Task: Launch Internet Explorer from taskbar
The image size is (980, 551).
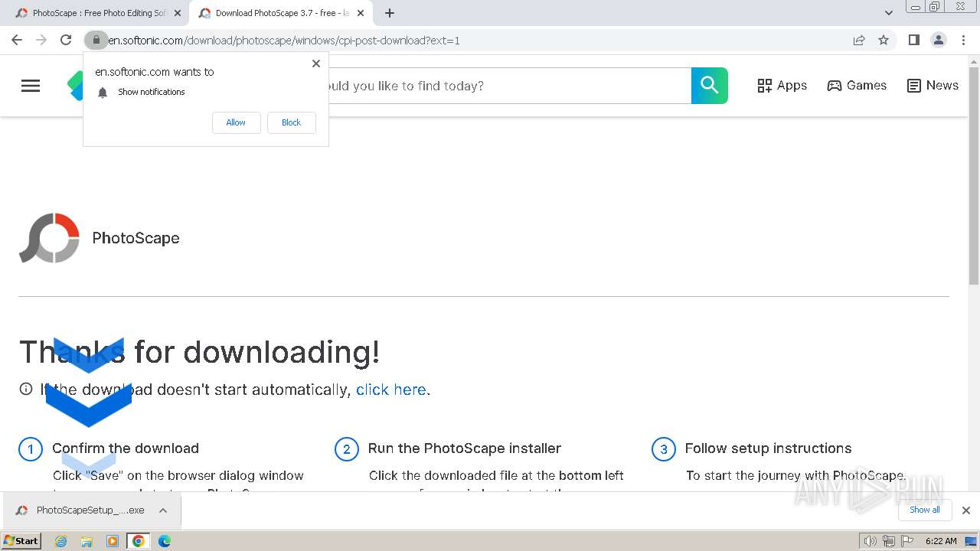Action: (x=60, y=541)
